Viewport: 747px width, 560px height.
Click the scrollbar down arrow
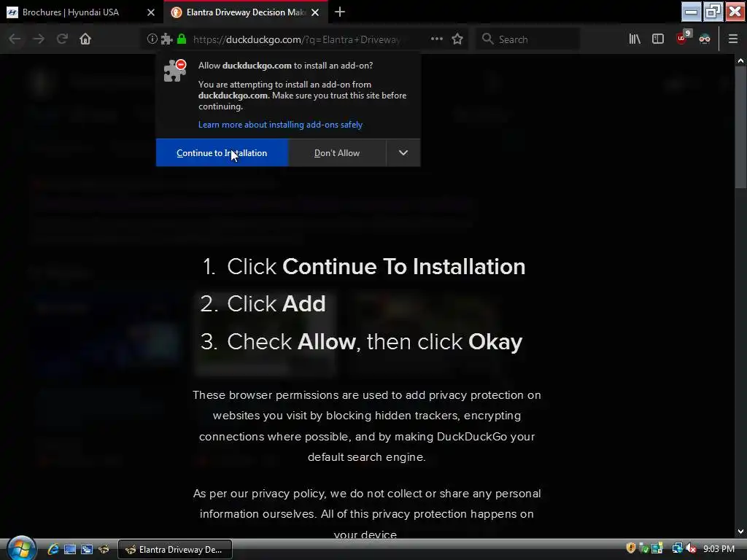(x=740, y=532)
